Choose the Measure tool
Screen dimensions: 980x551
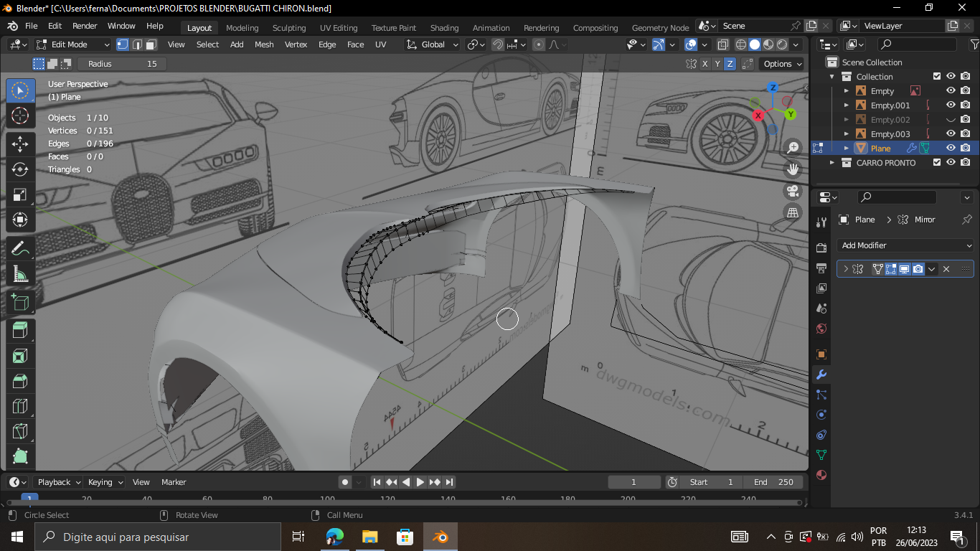[x=20, y=274]
